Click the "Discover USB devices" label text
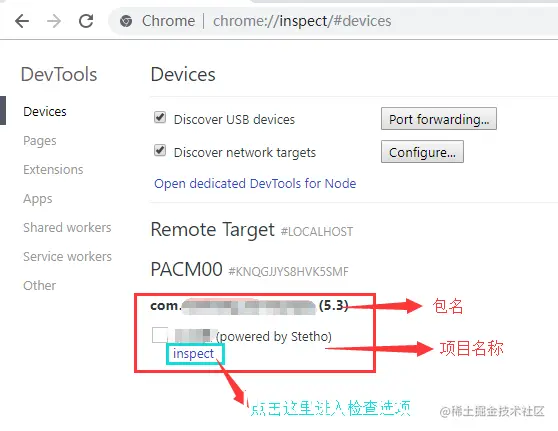Screen dimensions: 558x431 (x=234, y=120)
